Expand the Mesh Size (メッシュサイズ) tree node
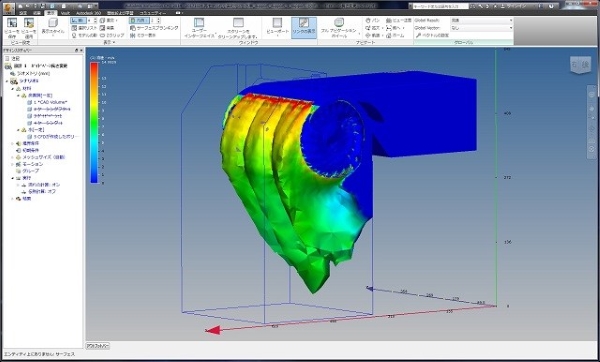This screenshot has height=362, width=600. point(13,157)
